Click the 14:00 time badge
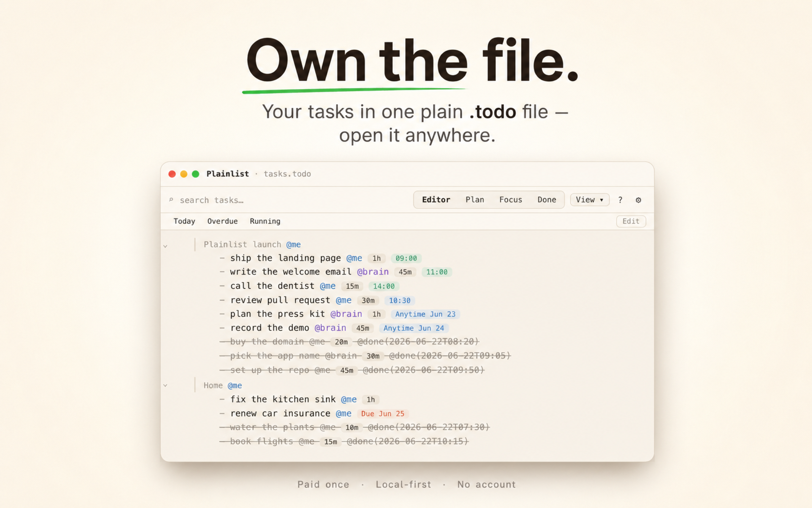 coord(383,286)
